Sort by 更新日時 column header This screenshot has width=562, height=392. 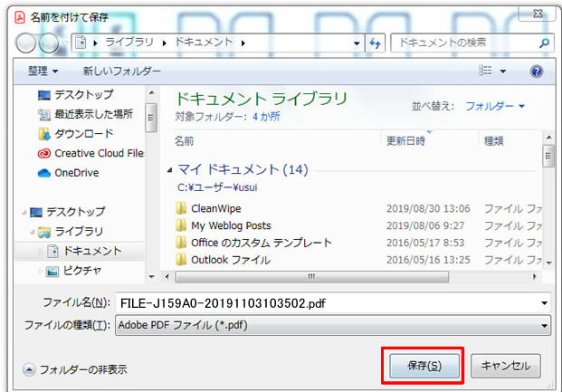[405, 141]
